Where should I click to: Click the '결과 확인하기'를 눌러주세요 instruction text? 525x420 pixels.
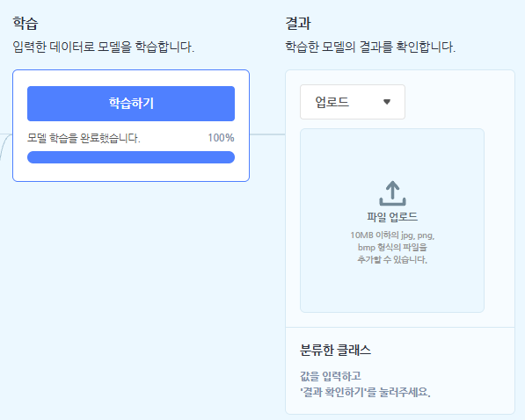[x=365, y=392]
